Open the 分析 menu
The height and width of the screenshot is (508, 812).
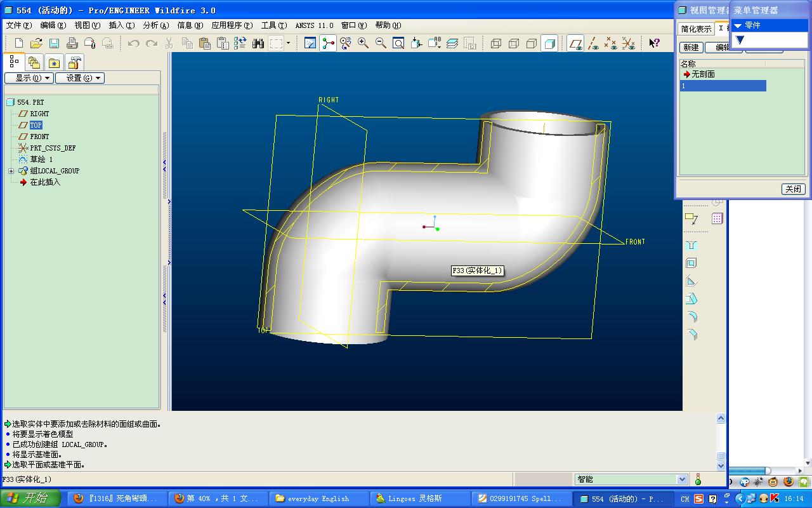click(155, 25)
